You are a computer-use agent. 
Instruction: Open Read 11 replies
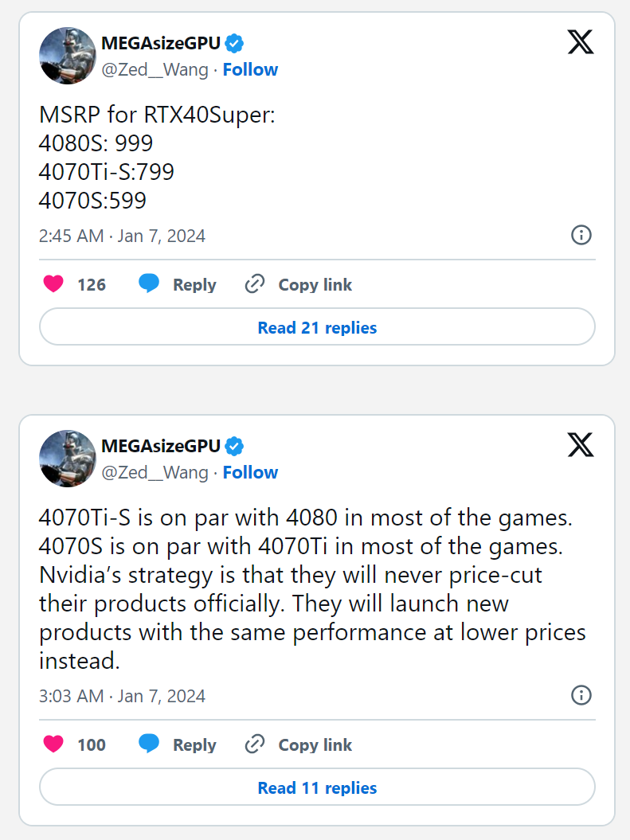tap(317, 788)
